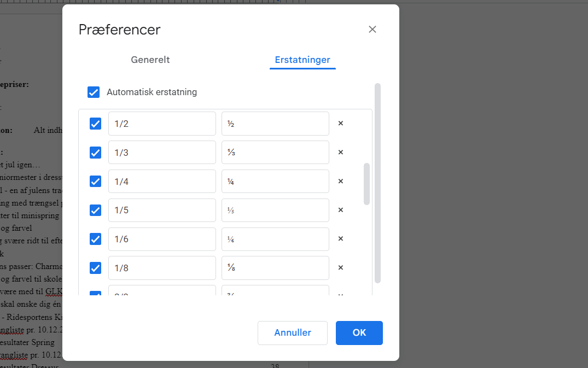Uncheck the 1/4 substitution checkbox
588x368 pixels.
(95, 181)
